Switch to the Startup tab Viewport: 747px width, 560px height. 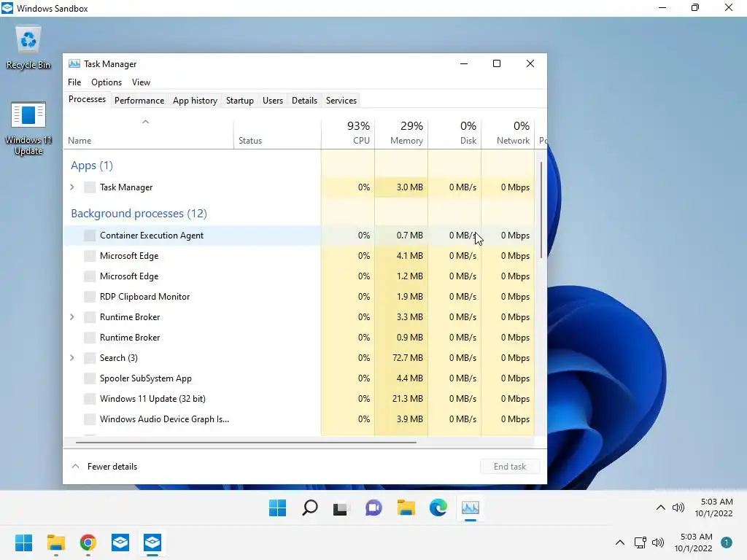239,101
